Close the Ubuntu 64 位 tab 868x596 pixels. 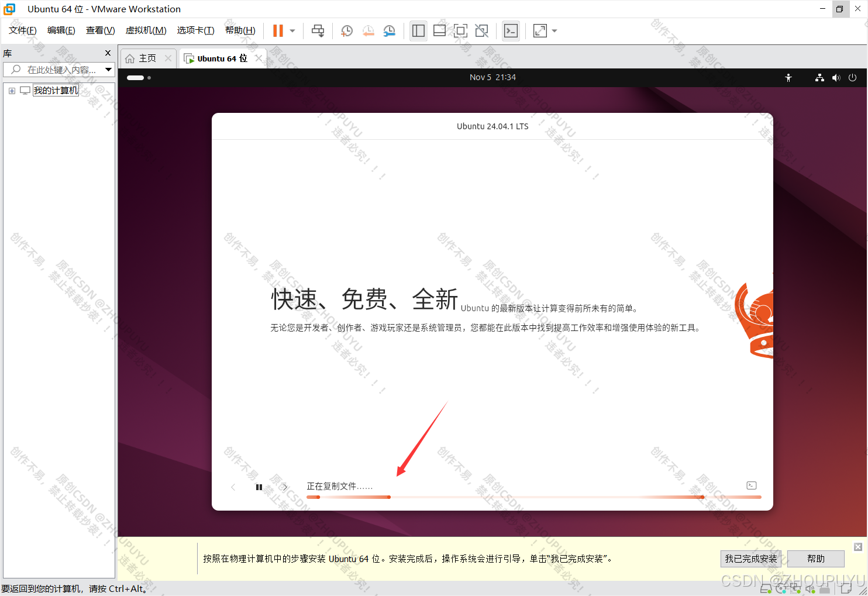point(259,58)
